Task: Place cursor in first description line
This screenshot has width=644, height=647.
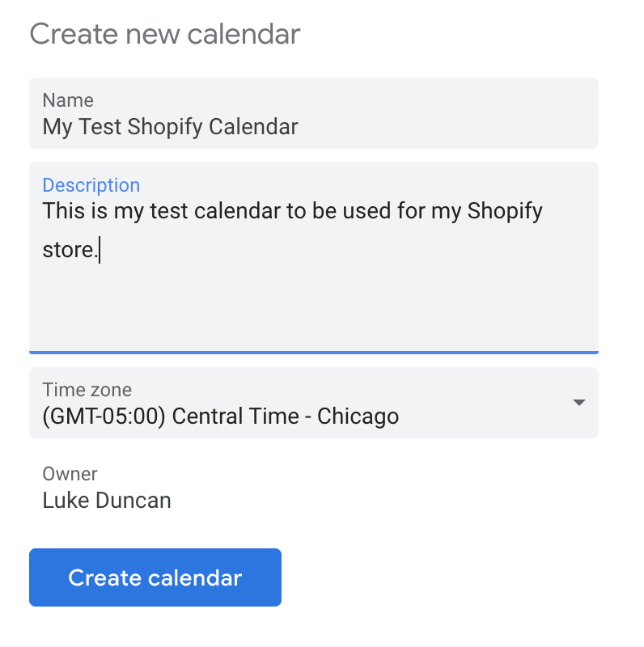Action: pos(243,212)
